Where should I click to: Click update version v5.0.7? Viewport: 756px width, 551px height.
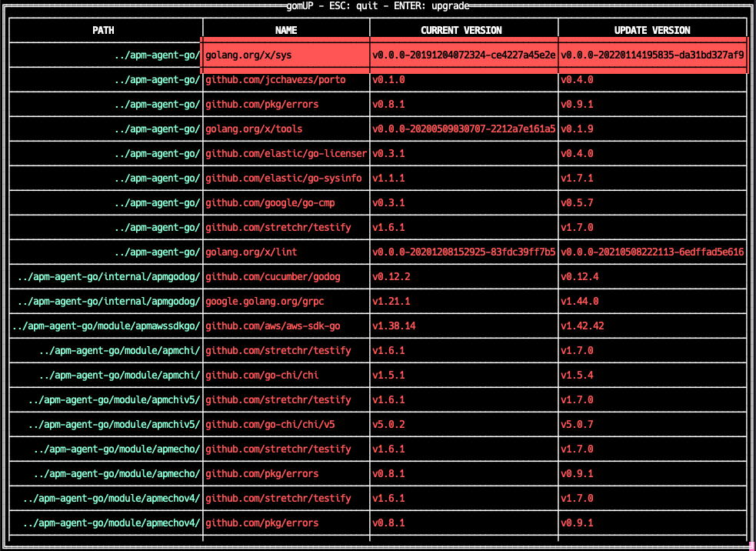coord(577,424)
